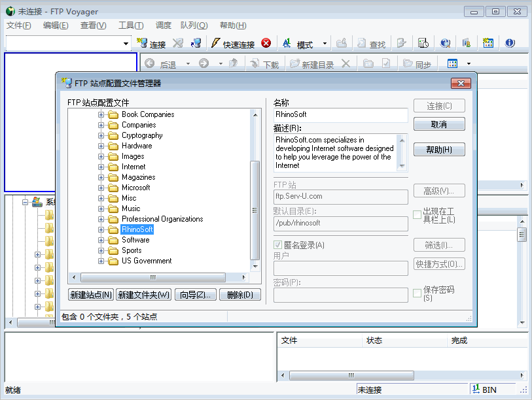
Task: Select the Software folder in tree
Action: tap(135, 240)
